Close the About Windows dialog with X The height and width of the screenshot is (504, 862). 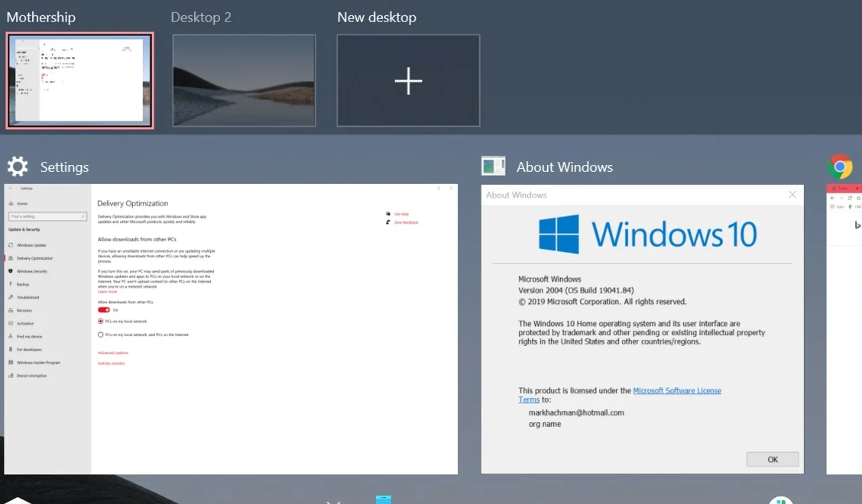pos(792,195)
